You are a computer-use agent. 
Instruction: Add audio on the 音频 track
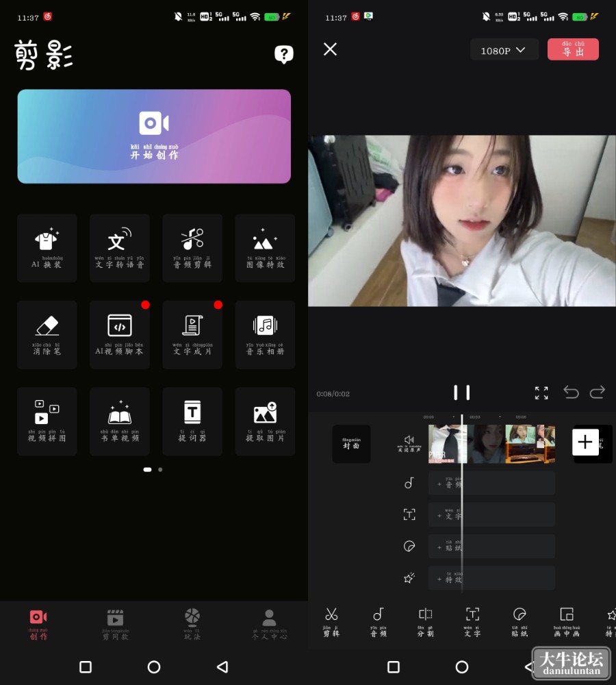click(x=491, y=483)
